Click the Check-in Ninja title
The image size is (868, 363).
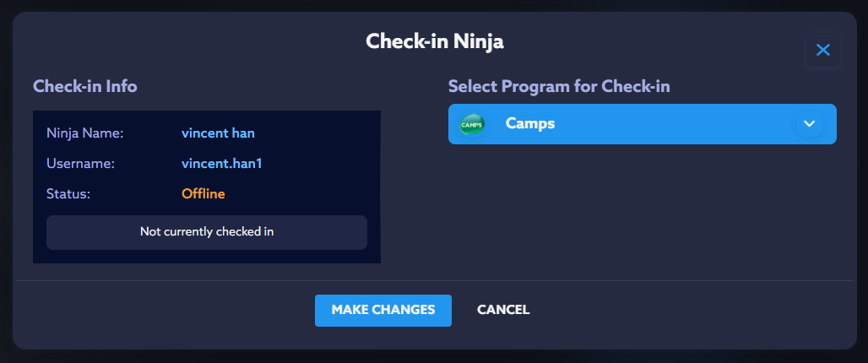click(434, 41)
